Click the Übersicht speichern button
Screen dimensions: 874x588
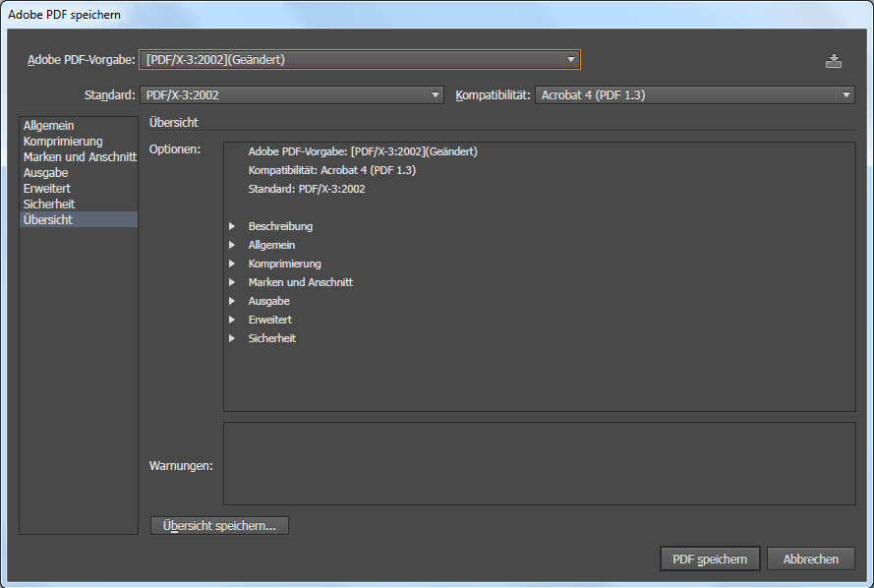point(219,526)
